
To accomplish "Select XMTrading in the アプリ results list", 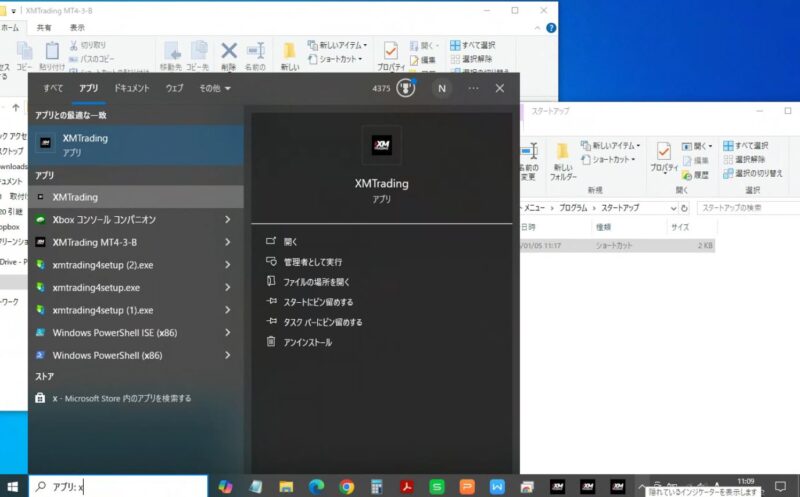I will [136, 197].
